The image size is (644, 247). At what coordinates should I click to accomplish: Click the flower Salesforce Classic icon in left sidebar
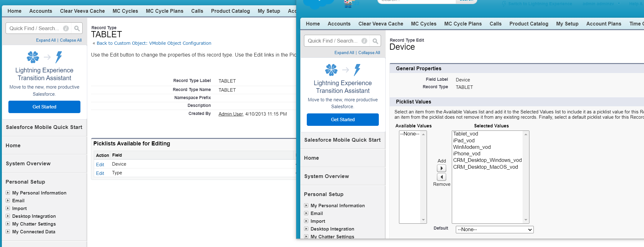click(x=33, y=57)
